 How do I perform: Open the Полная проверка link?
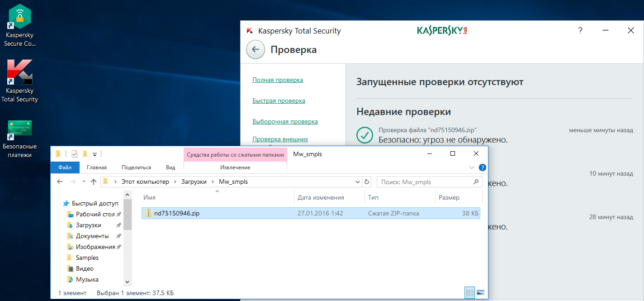(x=278, y=80)
